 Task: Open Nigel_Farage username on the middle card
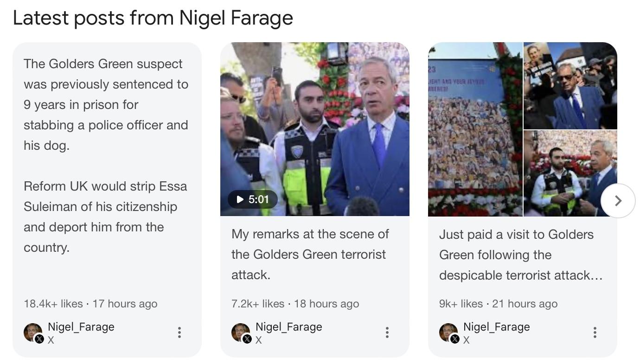[289, 327]
